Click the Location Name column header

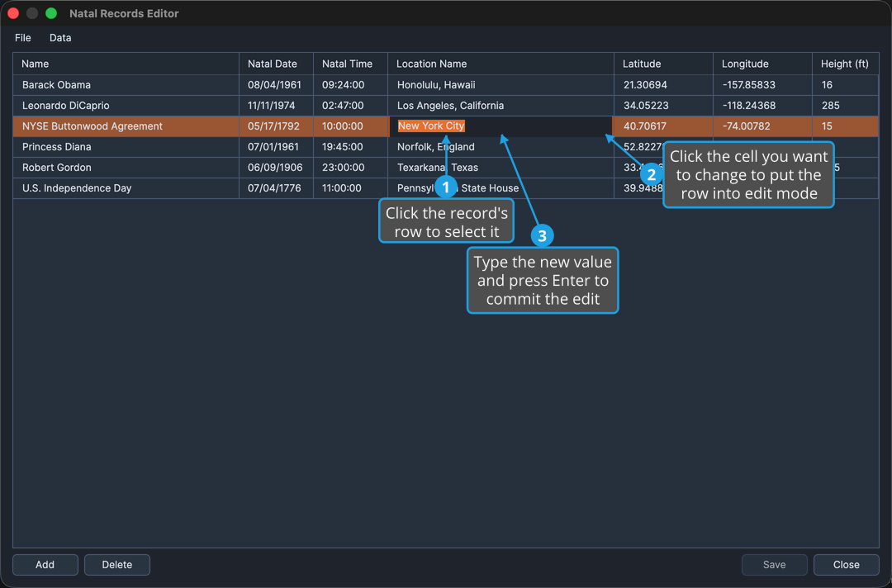501,64
